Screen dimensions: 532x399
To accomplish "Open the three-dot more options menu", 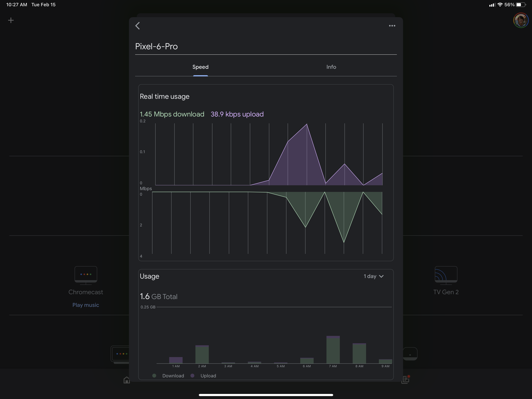I will 392,26.
